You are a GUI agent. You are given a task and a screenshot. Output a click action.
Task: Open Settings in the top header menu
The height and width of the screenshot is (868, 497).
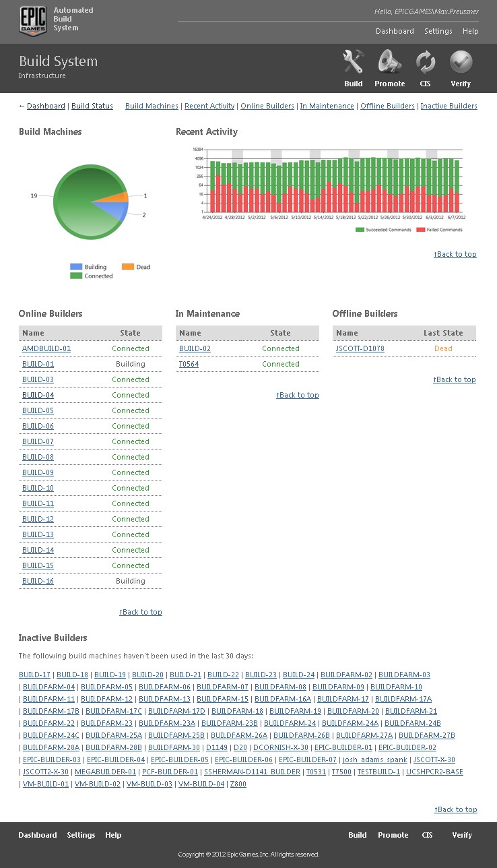(438, 31)
